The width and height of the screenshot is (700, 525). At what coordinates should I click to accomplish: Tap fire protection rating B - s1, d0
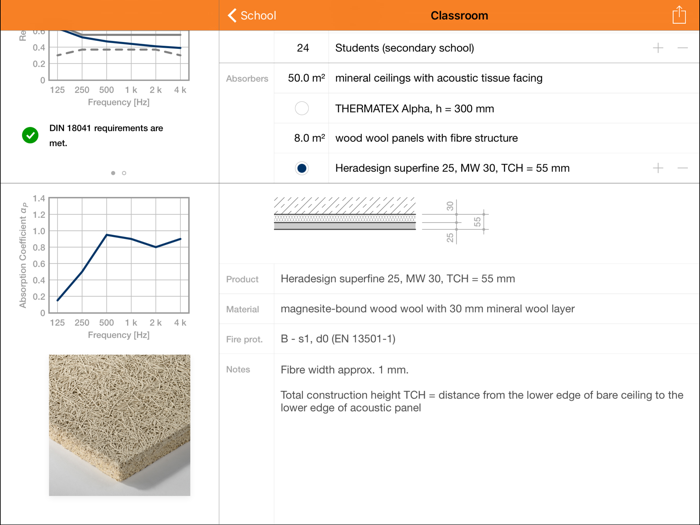pyautogui.click(x=338, y=339)
